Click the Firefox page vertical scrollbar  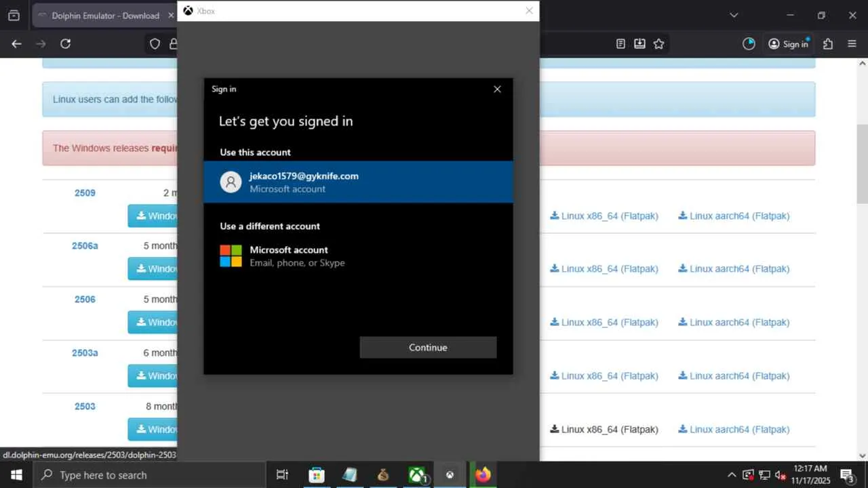862,163
